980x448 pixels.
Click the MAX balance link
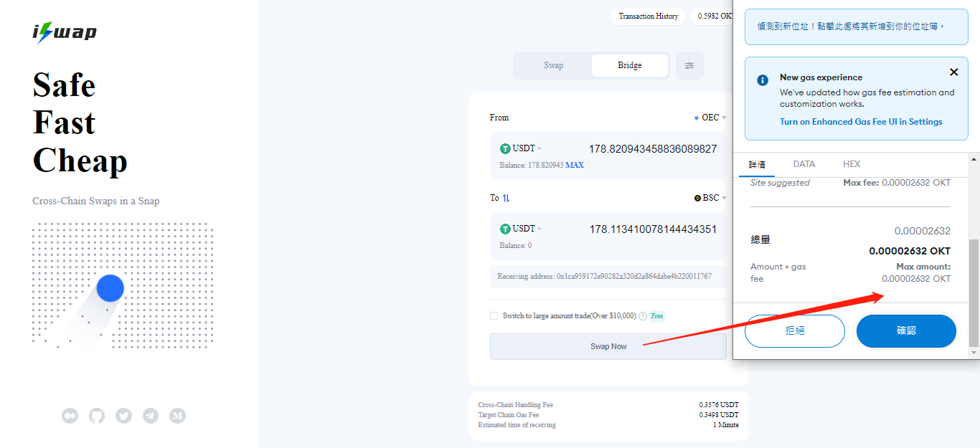click(575, 165)
